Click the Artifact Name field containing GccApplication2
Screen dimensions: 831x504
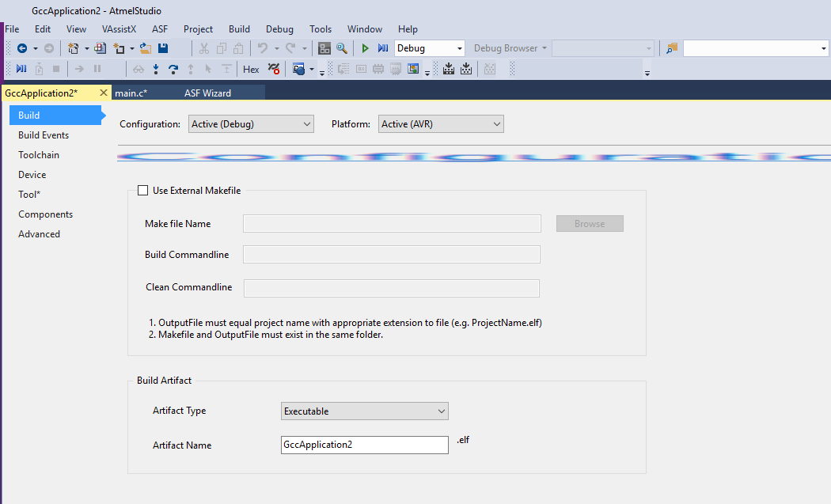click(365, 445)
